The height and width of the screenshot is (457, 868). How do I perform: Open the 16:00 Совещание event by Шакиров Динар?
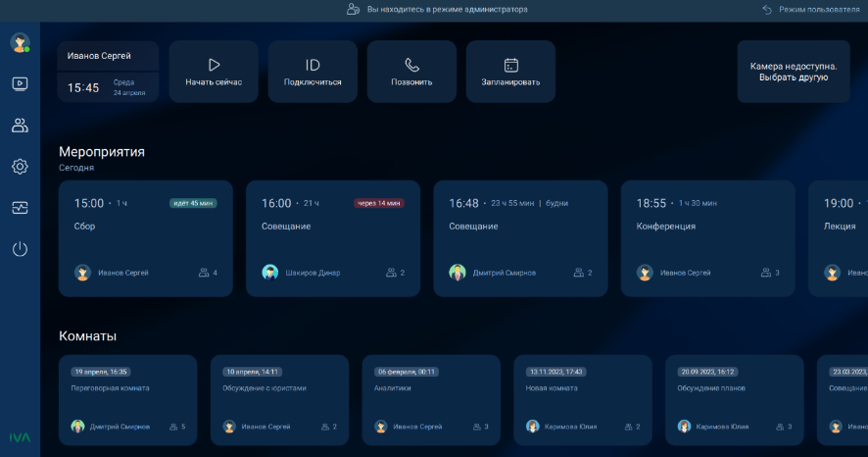click(333, 238)
